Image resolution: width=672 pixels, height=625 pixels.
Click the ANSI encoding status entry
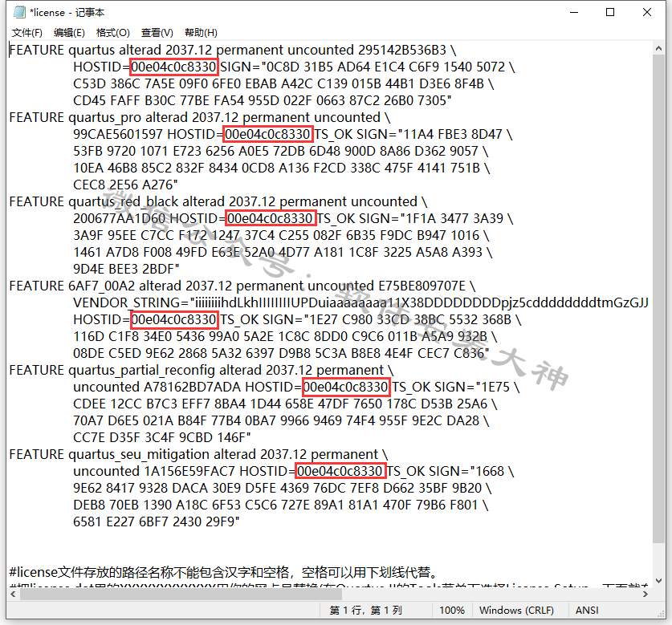[587, 610]
